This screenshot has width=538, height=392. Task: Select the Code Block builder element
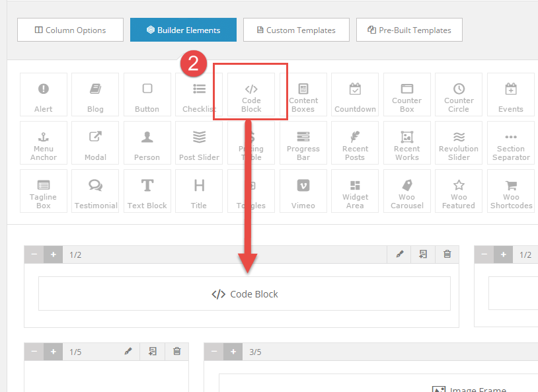[x=251, y=95]
